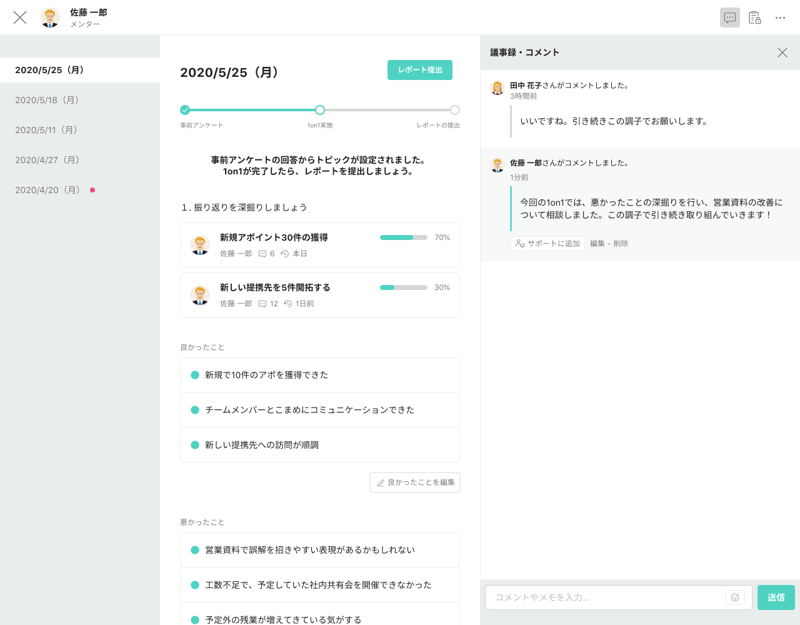Select the 2020/5/11（月） session
Viewport: 800px width, 625px height.
coord(47,130)
